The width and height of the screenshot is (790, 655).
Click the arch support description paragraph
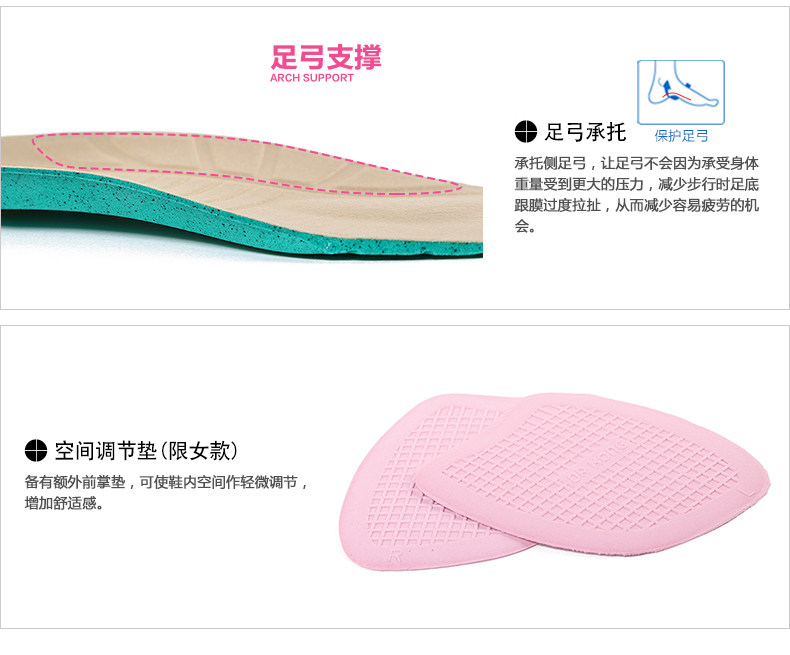click(636, 194)
